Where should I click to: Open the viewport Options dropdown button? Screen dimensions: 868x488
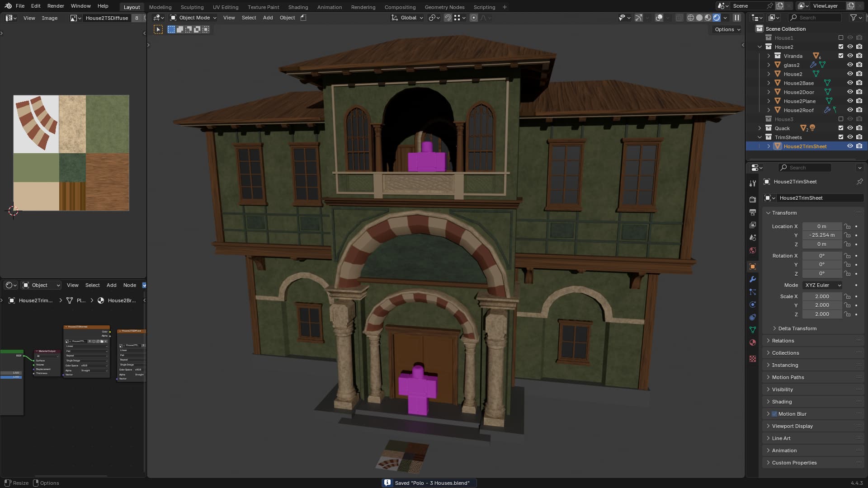[727, 29]
